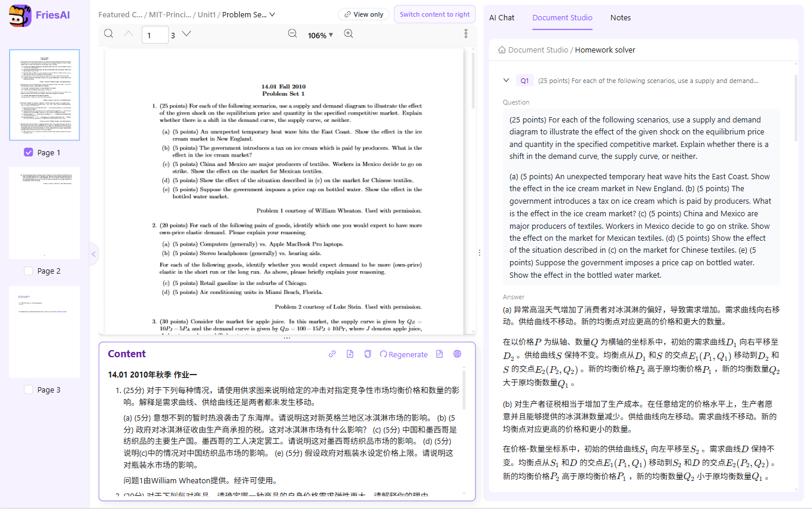
Task: Click the horizontal Content panel divider handle
Action: coord(287,338)
